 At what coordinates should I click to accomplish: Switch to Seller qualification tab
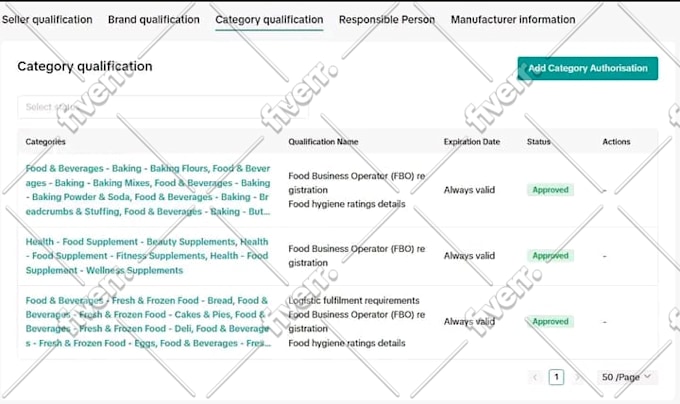47,20
